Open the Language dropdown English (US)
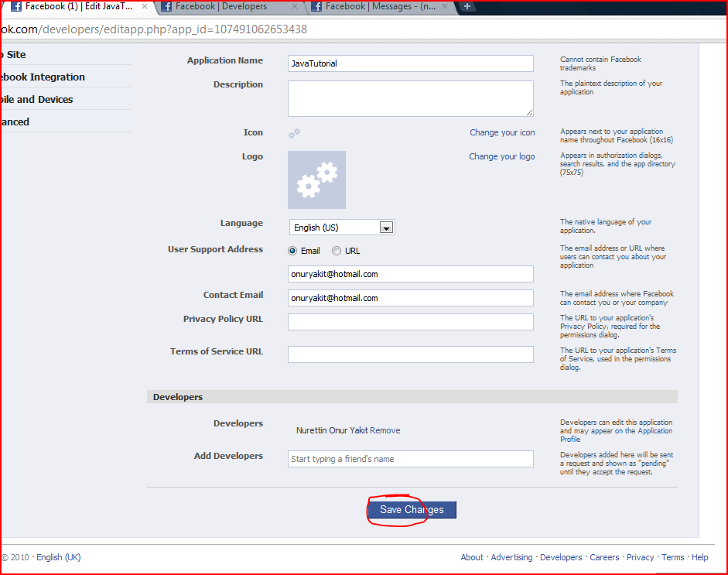Viewport: 728px width, 575px height. [x=342, y=227]
